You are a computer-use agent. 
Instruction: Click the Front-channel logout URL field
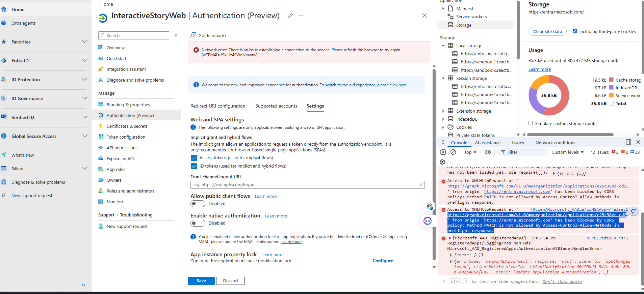(x=307, y=185)
